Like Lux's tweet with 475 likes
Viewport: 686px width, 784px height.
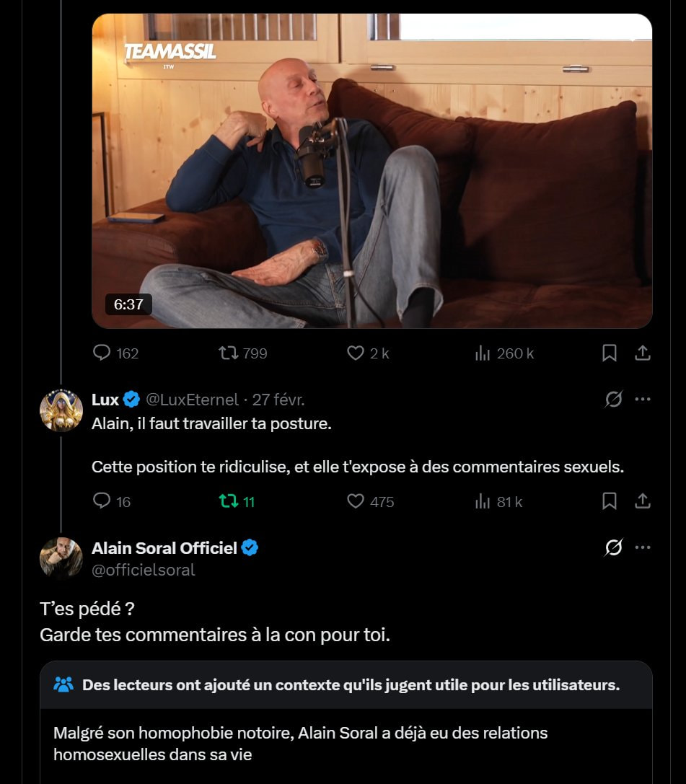coord(356,501)
